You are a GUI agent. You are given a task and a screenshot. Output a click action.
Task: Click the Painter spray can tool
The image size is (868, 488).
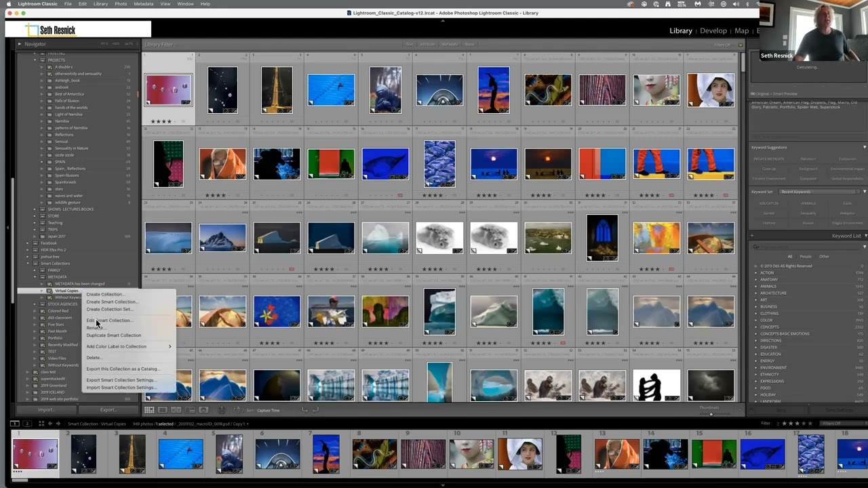(x=221, y=410)
